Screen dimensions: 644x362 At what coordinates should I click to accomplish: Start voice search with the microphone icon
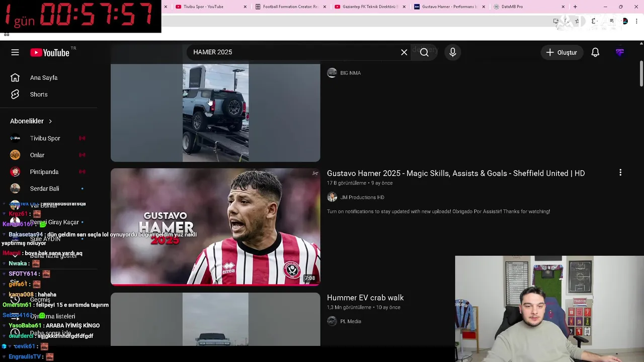[x=453, y=52]
